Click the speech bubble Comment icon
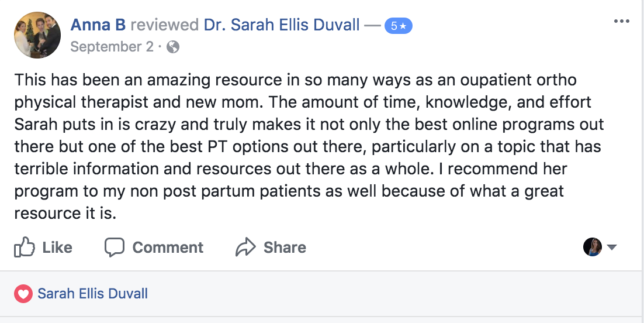This screenshot has width=644, height=323. pos(114,248)
